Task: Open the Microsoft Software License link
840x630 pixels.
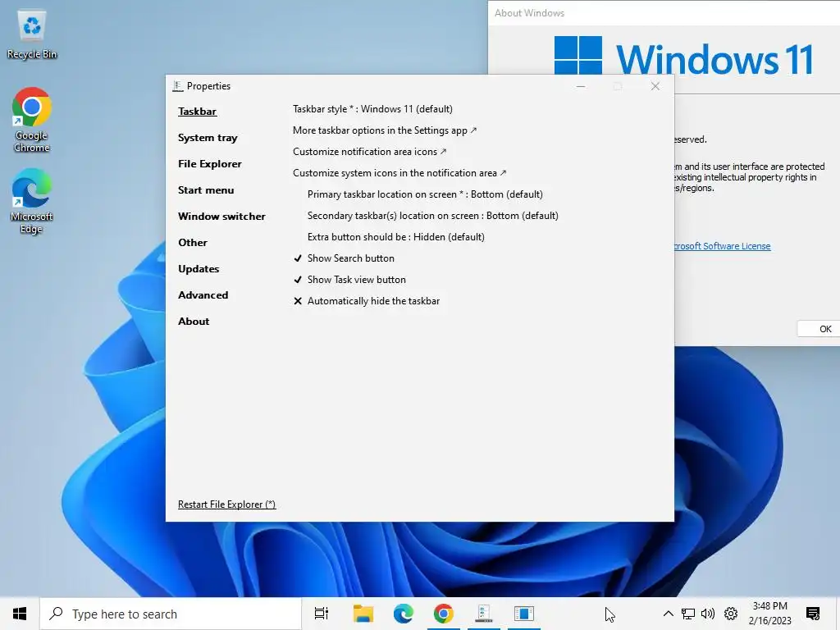Action: tap(722, 246)
